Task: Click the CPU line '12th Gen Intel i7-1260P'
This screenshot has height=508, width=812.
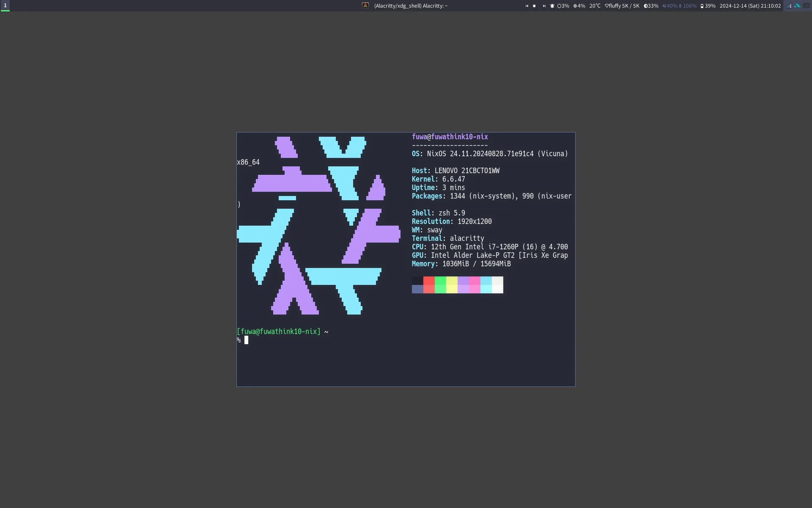Action: click(490, 247)
